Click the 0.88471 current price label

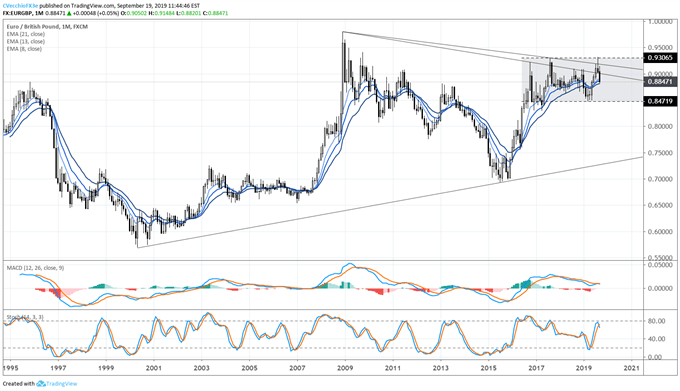pyautogui.click(x=659, y=81)
